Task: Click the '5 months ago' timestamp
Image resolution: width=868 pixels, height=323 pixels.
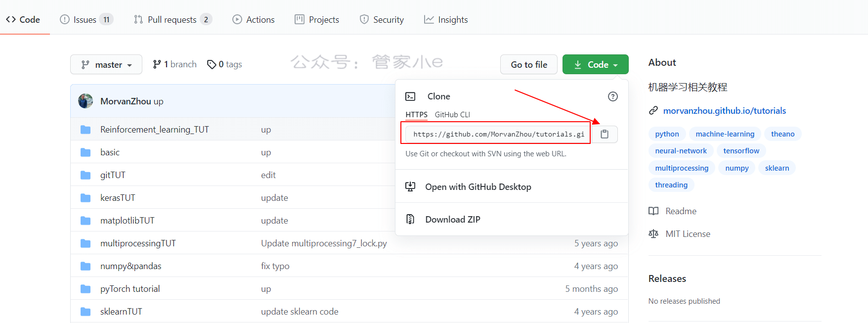Action: pos(591,289)
